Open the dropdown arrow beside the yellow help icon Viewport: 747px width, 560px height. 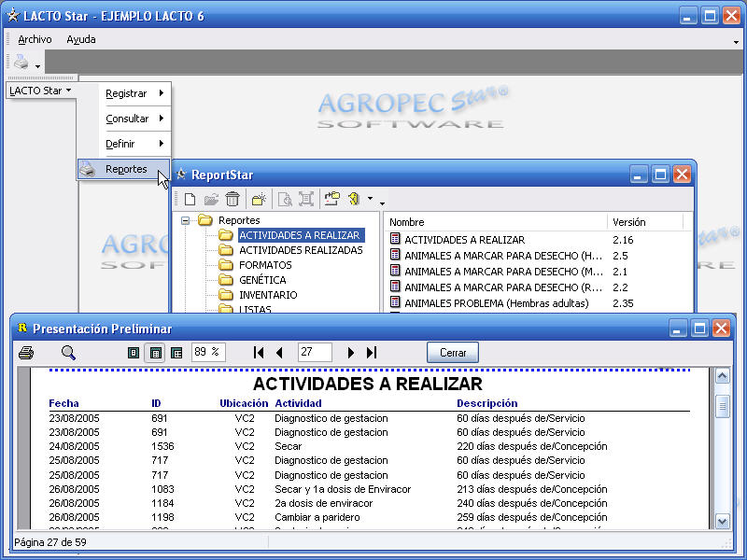[370, 199]
